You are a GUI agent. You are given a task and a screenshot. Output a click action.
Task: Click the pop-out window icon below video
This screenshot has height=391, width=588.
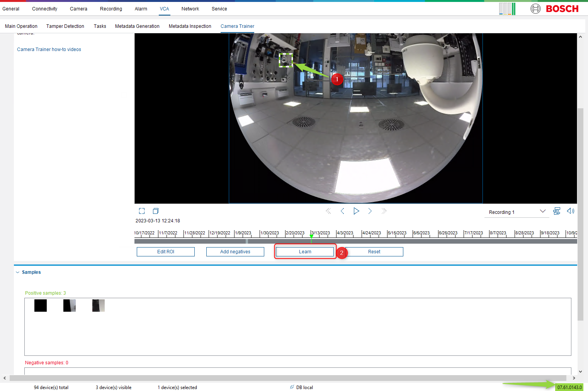[x=156, y=211]
